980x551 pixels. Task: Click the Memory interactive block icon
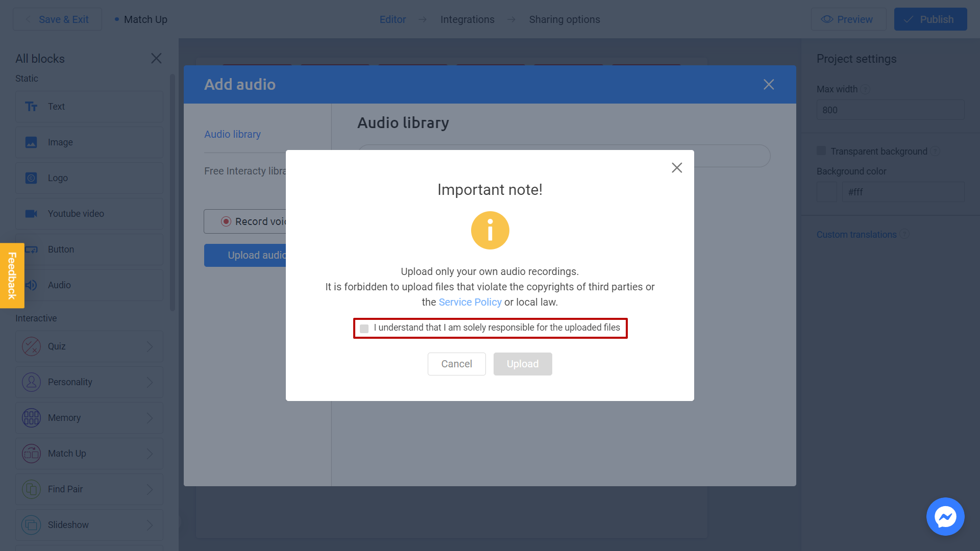point(31,417)
